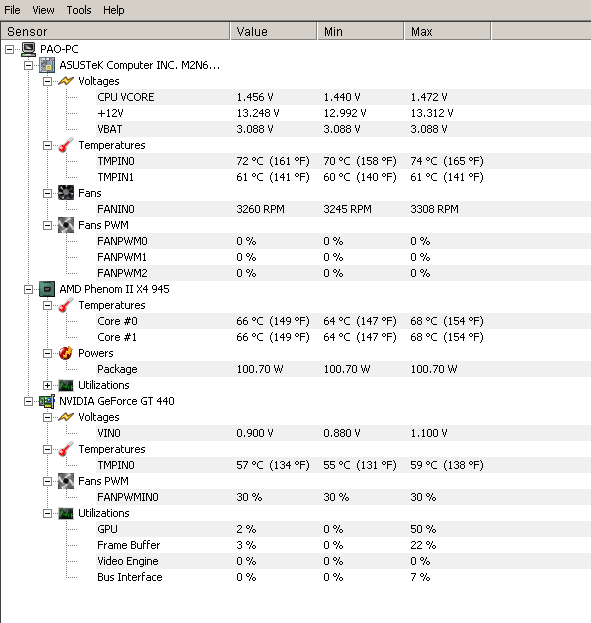Collapse the AMD Phenom II X4 945 node

click(28, 290)
